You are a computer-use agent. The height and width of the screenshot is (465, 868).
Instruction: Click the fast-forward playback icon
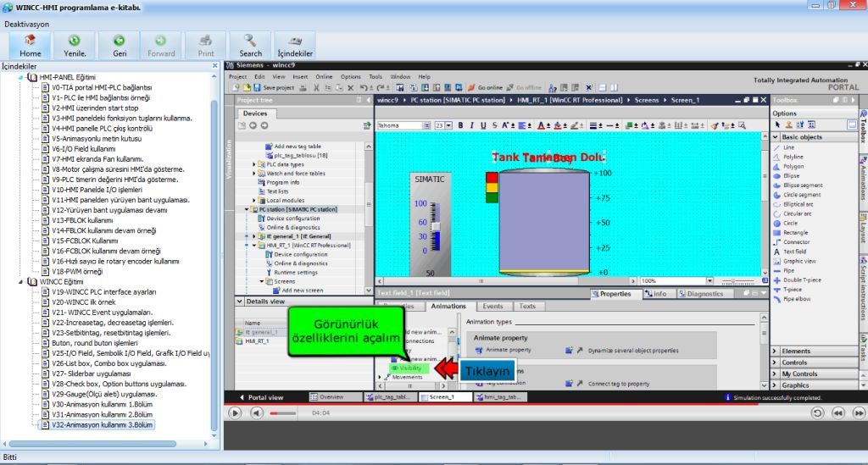click(857, 412)
